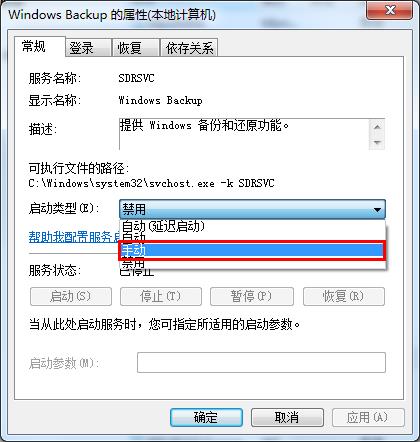Open the 恢复 tab
Image resolution: width=420 pixels, height=442 pixels.
(x=135, y=48)
